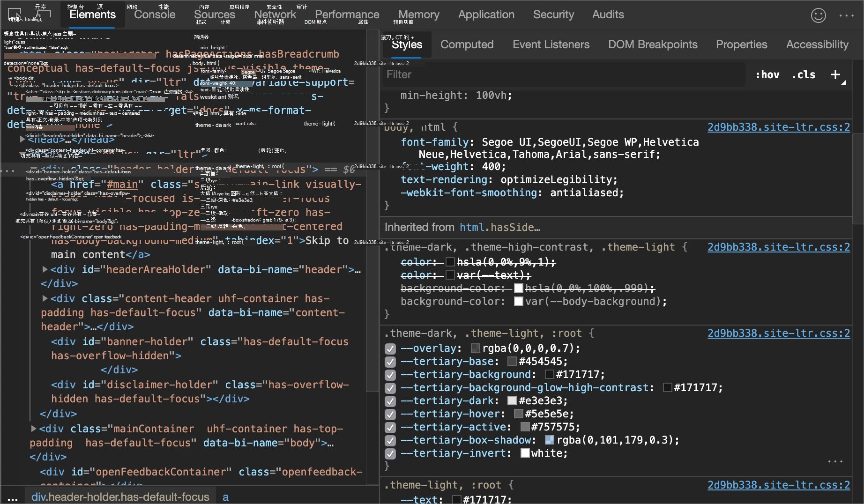864x504 pixels.
Task: Select the banner-holder div DOM row
Action: pos(200,348)
